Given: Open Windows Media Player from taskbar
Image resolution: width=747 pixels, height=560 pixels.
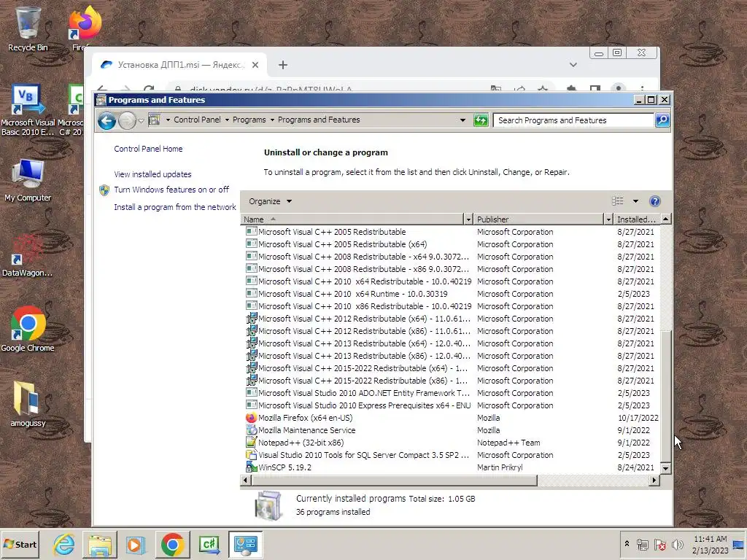Looking at the screenshot, I should coord(135,544).
